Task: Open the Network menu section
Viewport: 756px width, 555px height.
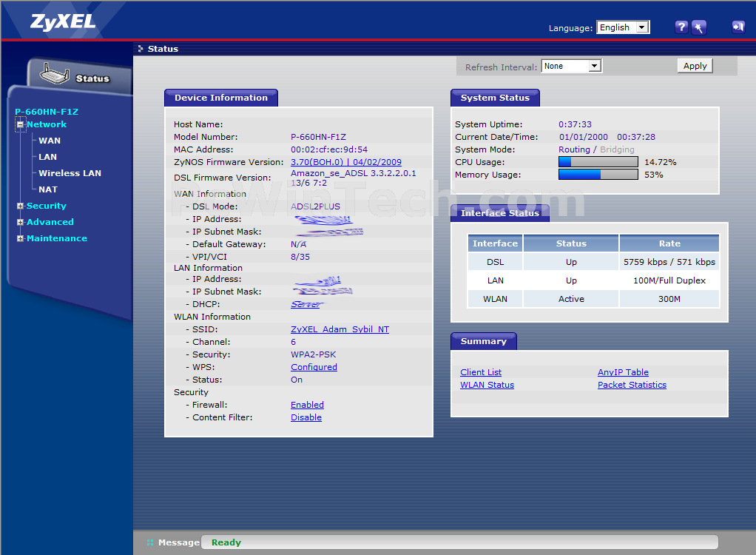Action: pos(47,124)
